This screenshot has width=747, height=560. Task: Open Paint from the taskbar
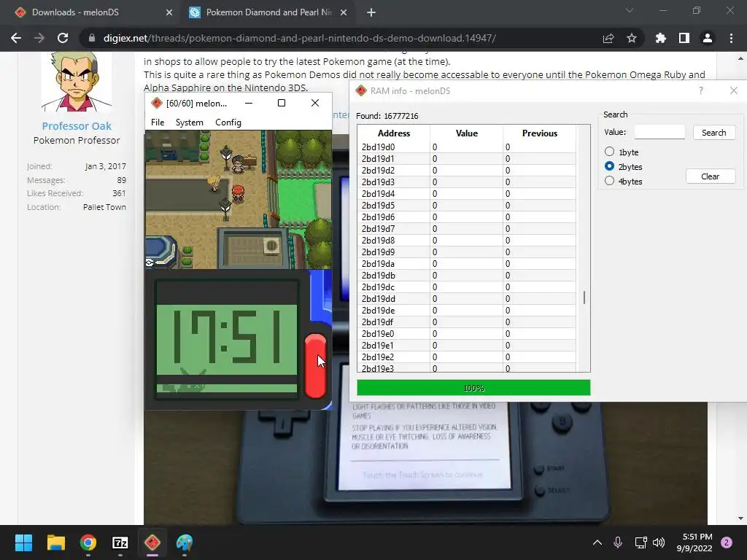(x=185, y=542)
